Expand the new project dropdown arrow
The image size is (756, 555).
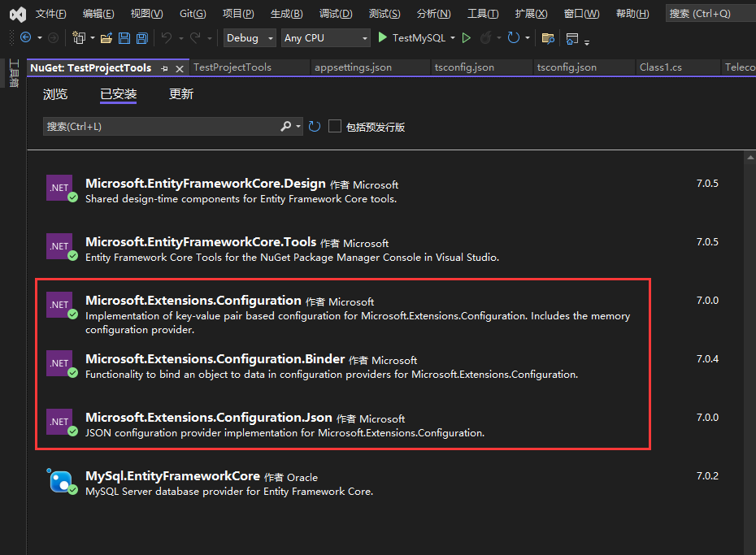click(93, 37)
